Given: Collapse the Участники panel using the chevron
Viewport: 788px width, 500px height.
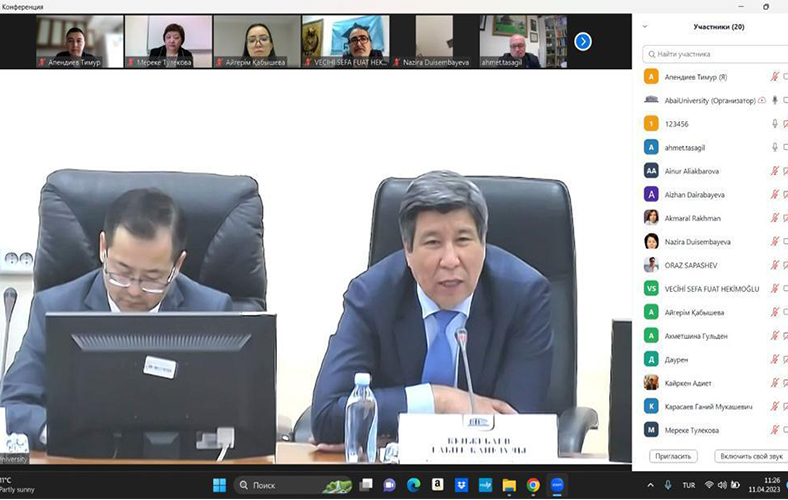Looking at the screenshot, I should tap(645, 27).
